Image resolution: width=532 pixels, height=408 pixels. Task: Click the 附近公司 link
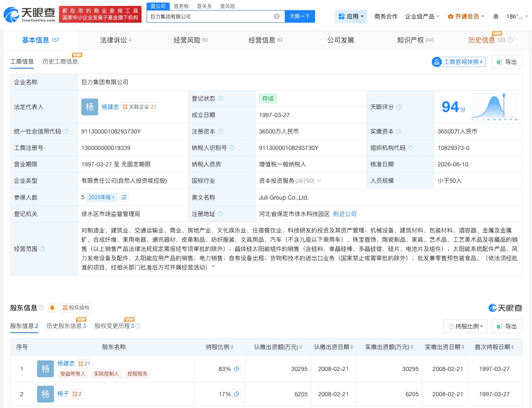pos(345,214)
